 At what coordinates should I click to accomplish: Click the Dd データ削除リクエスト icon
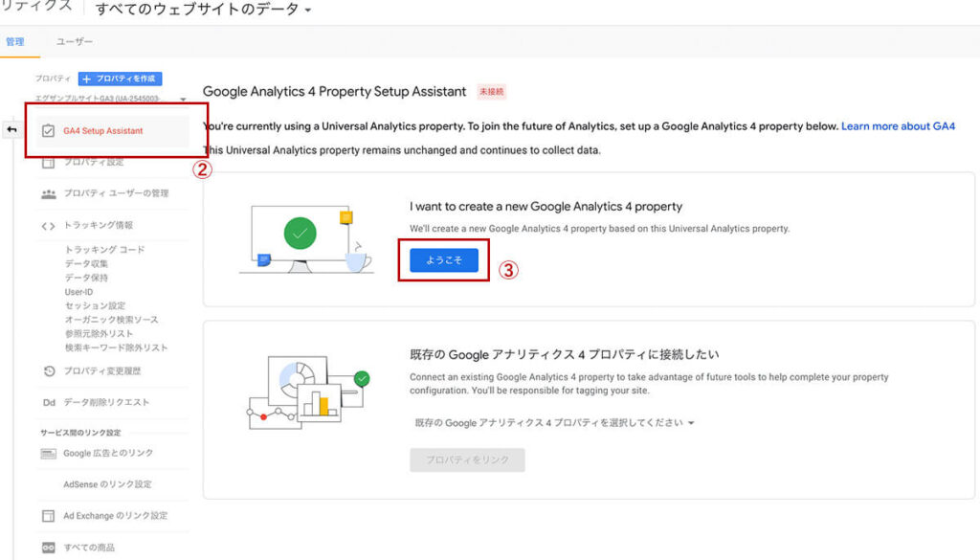(x=49, y=402)
